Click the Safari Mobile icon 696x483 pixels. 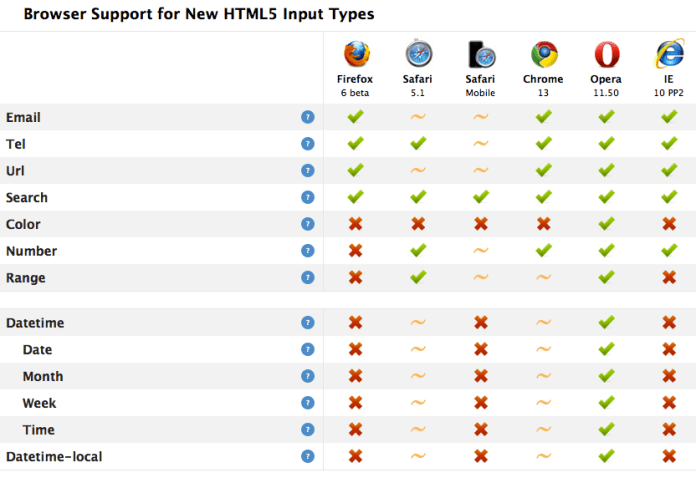(x=480, y=54)
